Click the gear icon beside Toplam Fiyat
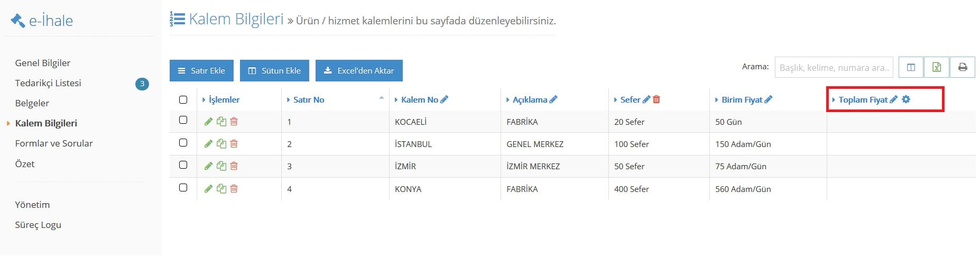Screen dimensions: 980x256 tap(906, 99)
